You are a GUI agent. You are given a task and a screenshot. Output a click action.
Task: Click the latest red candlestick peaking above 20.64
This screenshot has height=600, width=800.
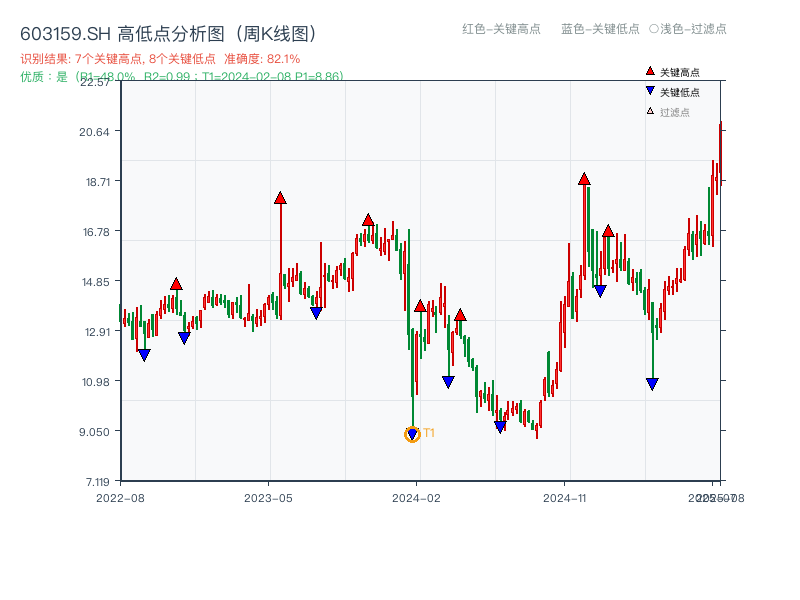coord(721,152)
